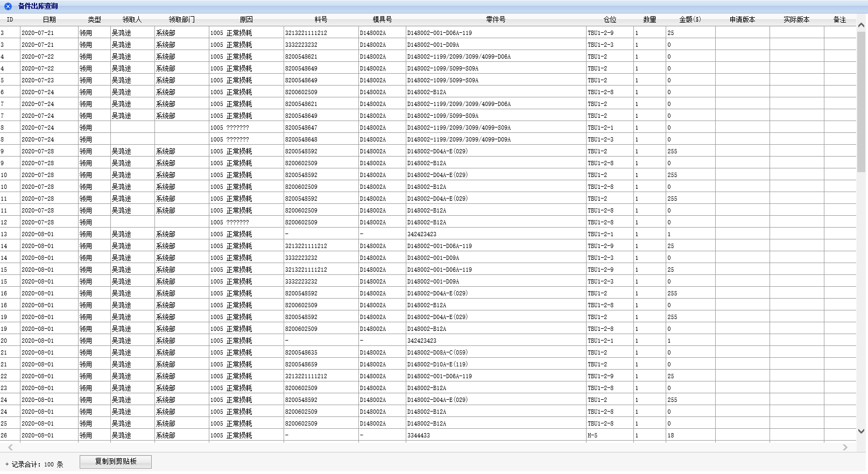Click the vertical scrollbar up arrow
Image resolution: width=868 pixels, height=474 pixels.
coord(861,25)
